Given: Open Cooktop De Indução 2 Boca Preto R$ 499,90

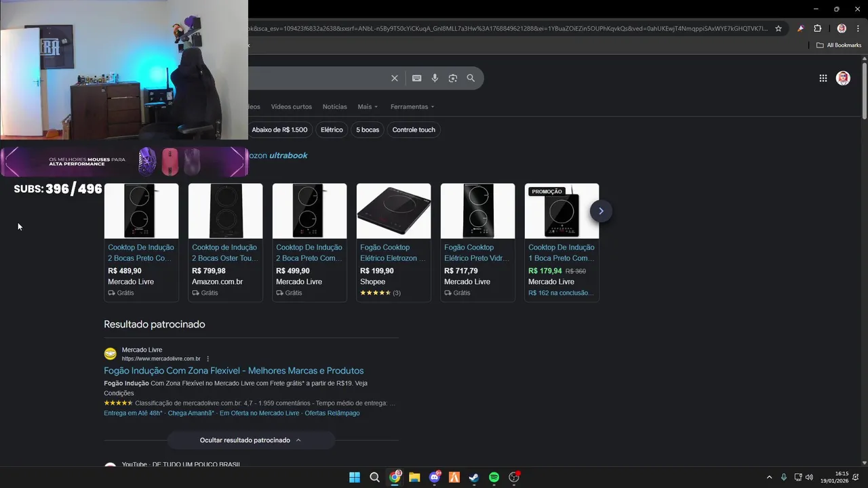Looking at the screenshot, I should (309, 253).
